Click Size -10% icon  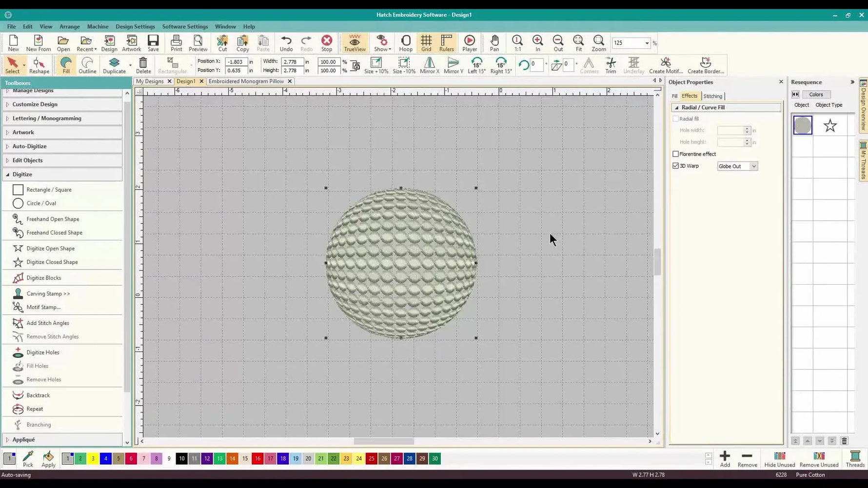404,65
